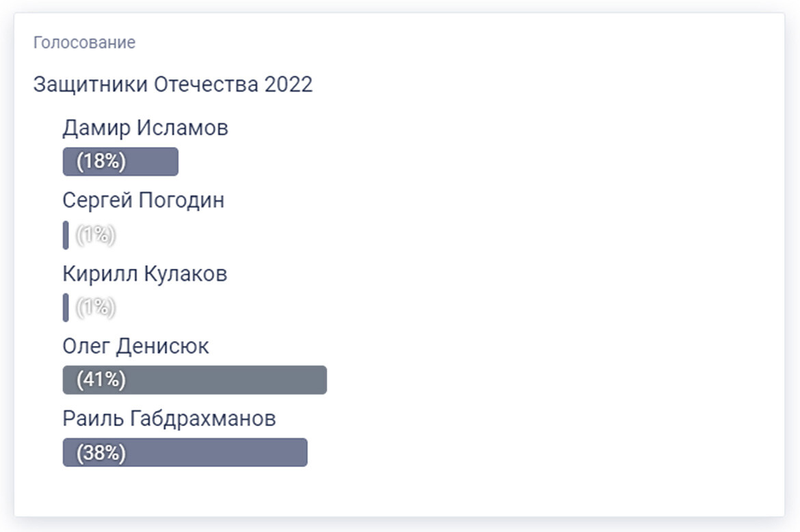Click the (38%) percentage text
The width and height of the screenshot is (800, 532).
[101, 453]
